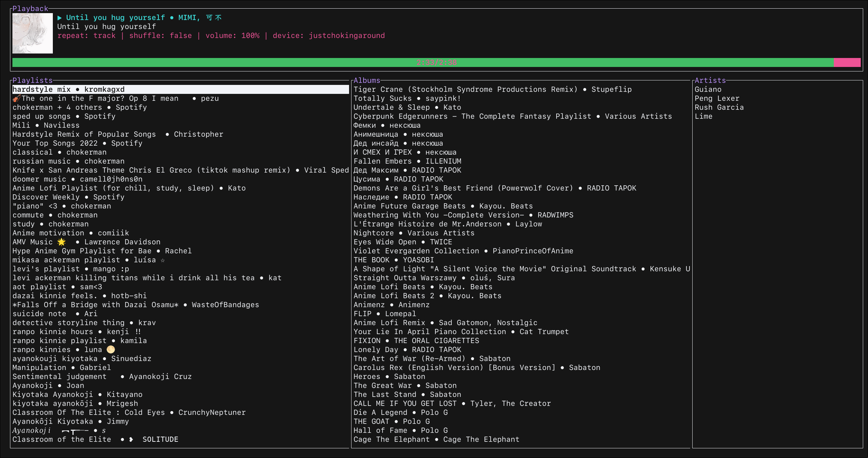Viewport: 868px width, 458px height.
Task: Click the star emoji in AMV Music playlist
Action: (61, 242)
